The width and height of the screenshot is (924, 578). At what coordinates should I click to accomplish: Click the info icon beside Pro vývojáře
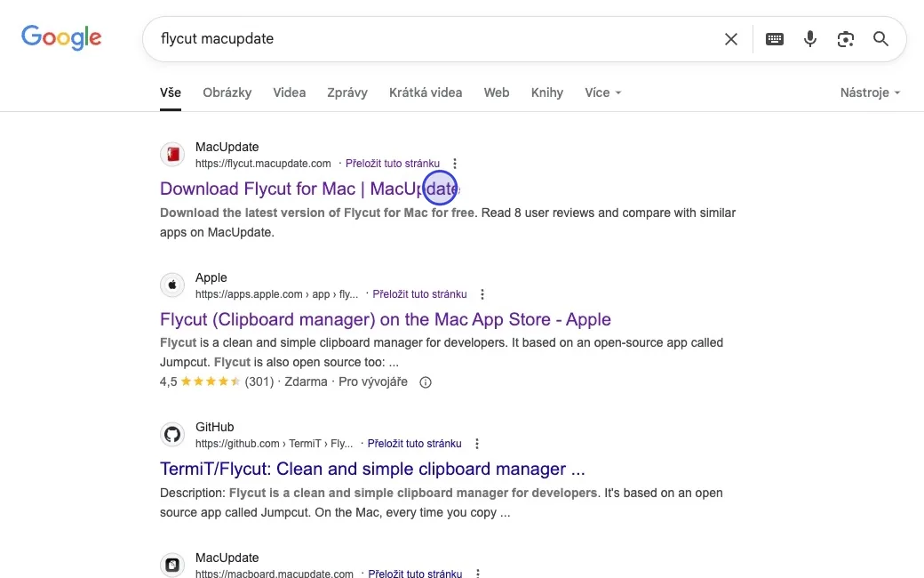425,382
